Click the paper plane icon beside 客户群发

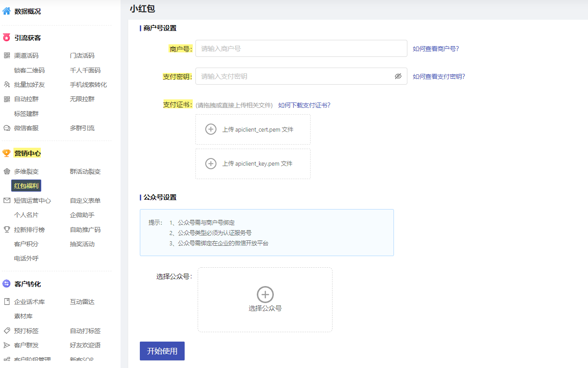tap(7, 345)
